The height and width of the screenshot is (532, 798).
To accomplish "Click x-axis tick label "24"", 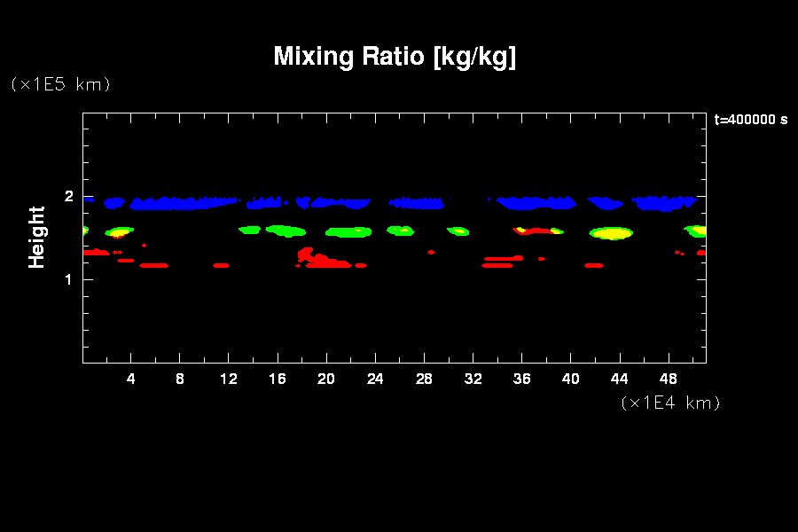I will [375, 379].
